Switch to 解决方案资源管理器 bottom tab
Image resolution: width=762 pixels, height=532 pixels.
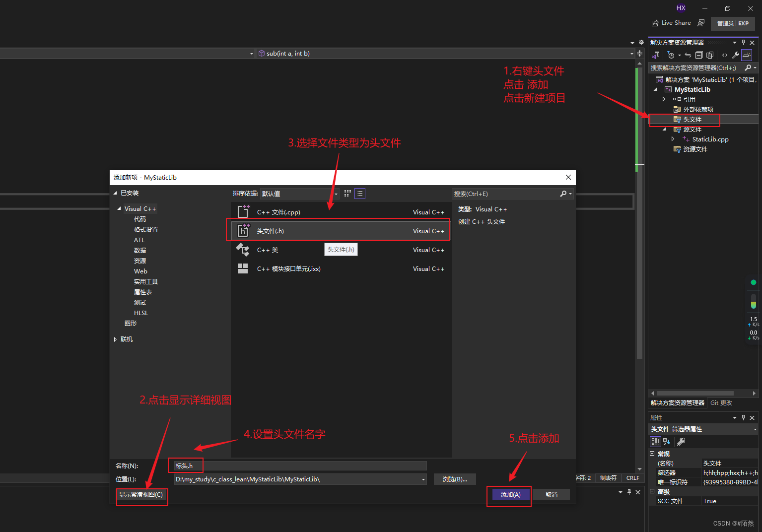point(678,403)
